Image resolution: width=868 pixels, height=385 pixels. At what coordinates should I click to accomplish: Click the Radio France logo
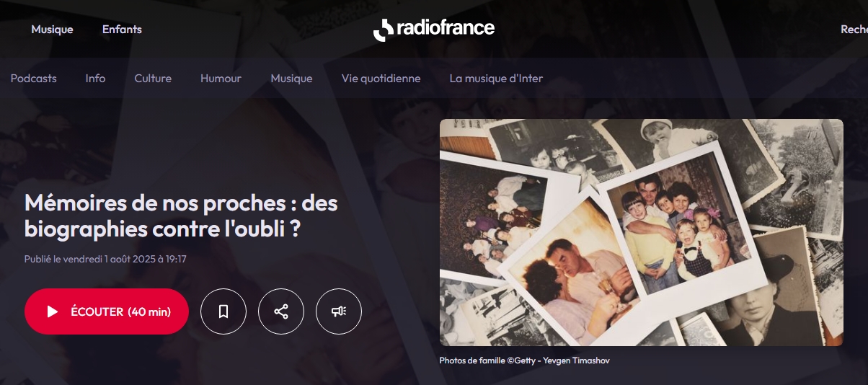point(434,30)
